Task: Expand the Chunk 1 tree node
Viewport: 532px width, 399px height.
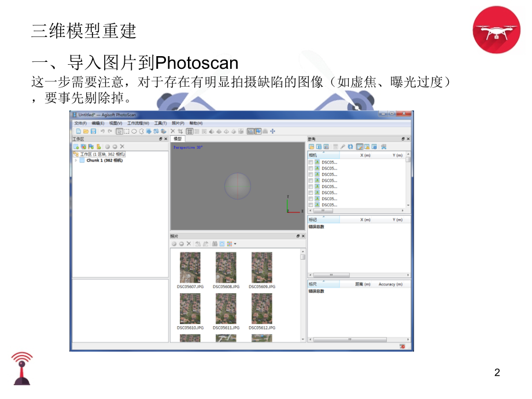Action: 75,161
